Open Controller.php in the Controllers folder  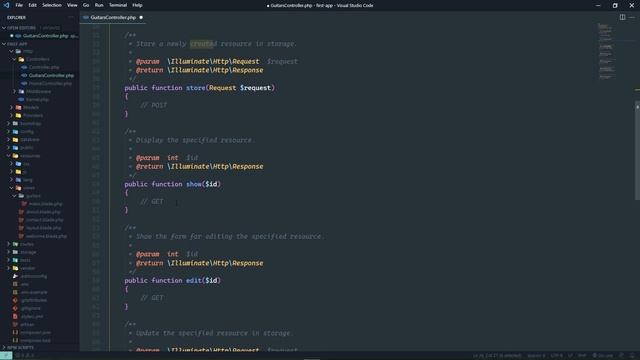pyautogui.click(x=44, y=67)
